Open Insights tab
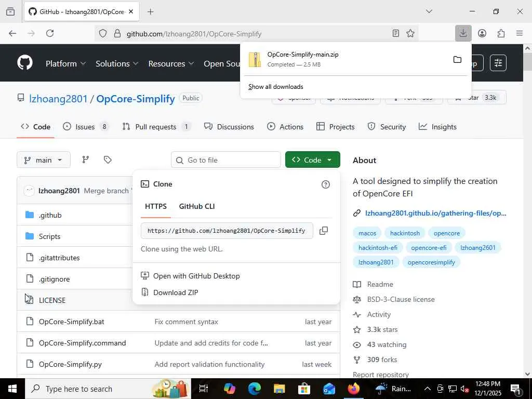The image size is (532, 399). coord(437,127)
